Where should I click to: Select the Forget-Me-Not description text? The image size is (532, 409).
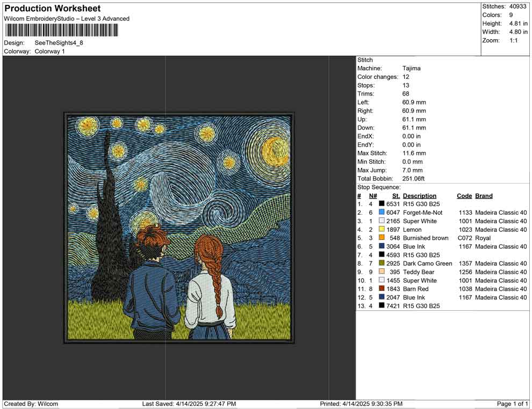[423, 213]
